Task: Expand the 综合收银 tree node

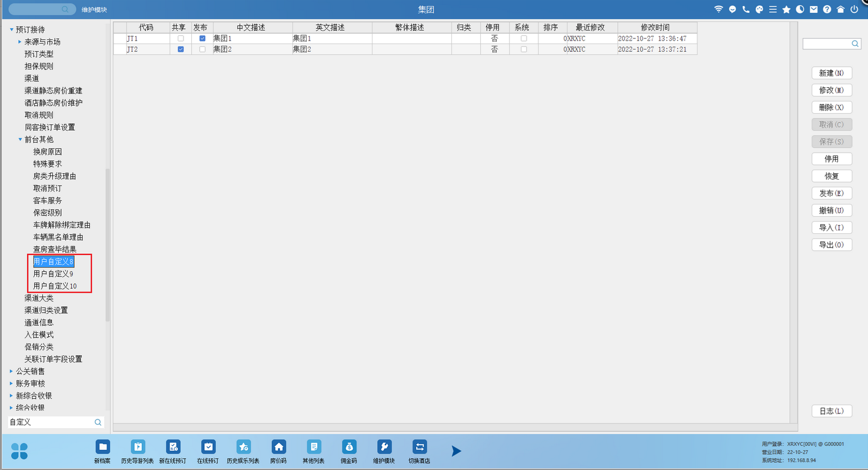Action: [x=11, y=408]
